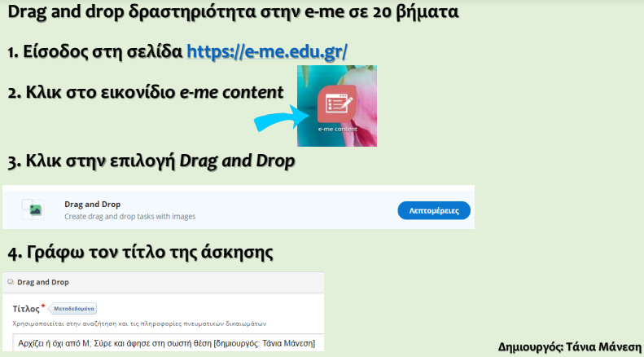
Task: Click step 2 text 'Κλικ στο εικονίδιο e-me content'
Action: (146, 92)
